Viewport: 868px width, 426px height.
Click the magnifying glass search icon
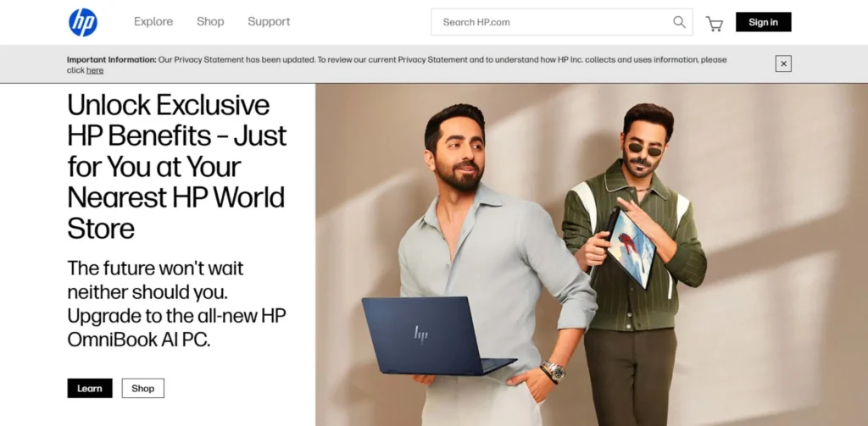click(x=679, y=22)
